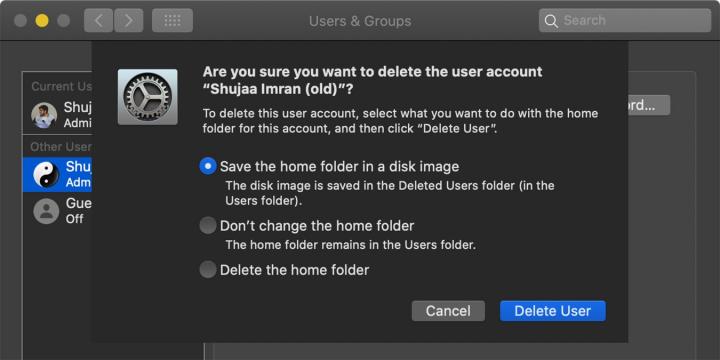Open the show all preferences grid

click(x=172, y=21)
